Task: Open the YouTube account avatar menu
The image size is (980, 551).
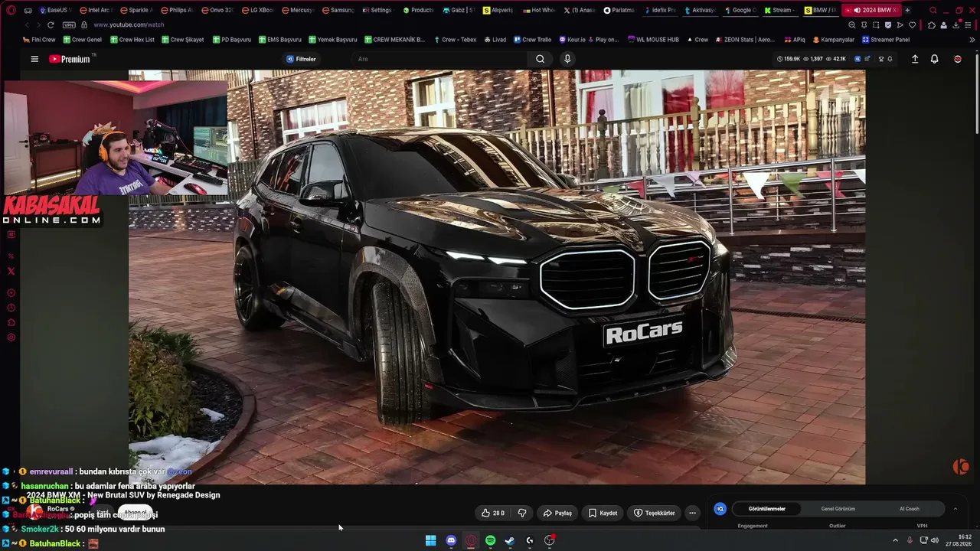Action: pyautogui.click(x=958, y=59)
